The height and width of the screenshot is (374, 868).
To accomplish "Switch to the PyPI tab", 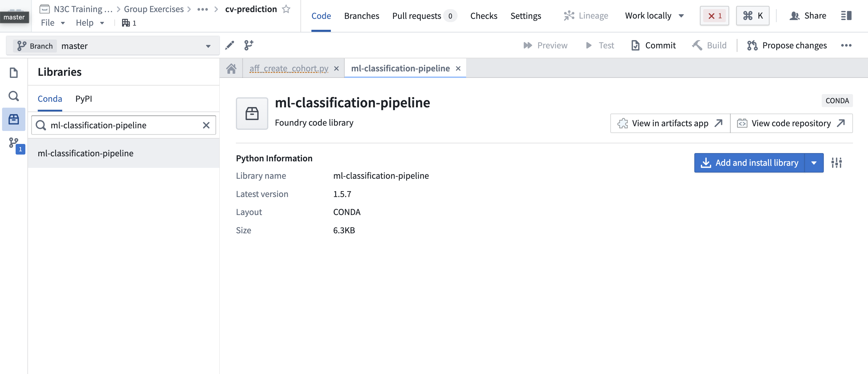I will coord(83,99).
